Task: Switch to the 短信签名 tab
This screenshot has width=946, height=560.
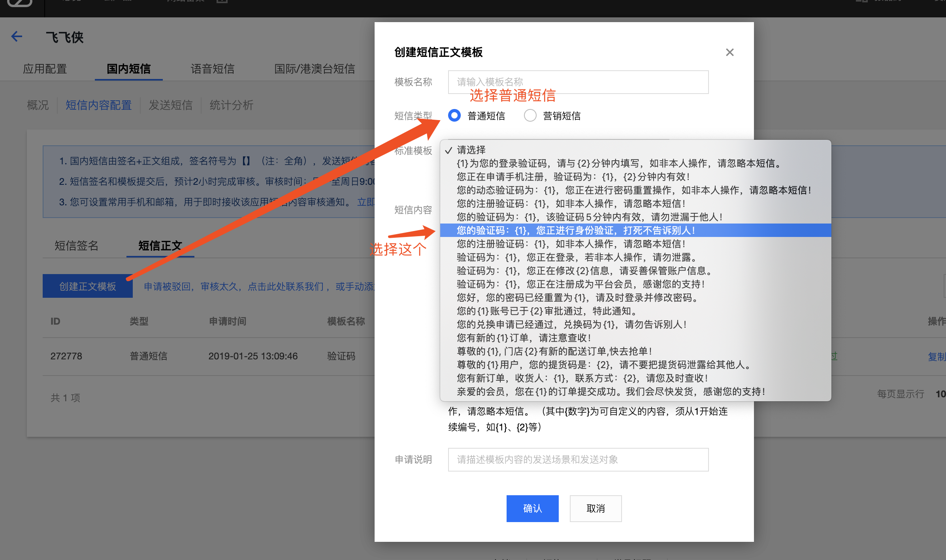Action: click(x=76, y=246)
